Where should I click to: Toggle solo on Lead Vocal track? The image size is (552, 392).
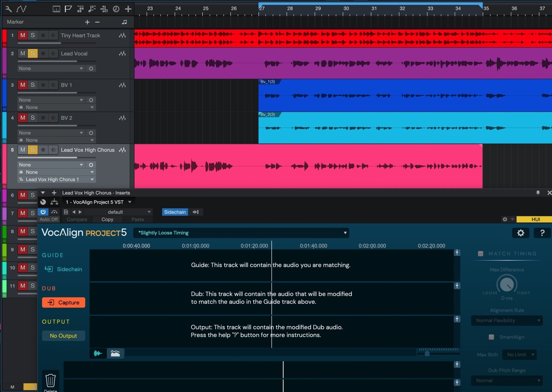click(x=32, y=54)
